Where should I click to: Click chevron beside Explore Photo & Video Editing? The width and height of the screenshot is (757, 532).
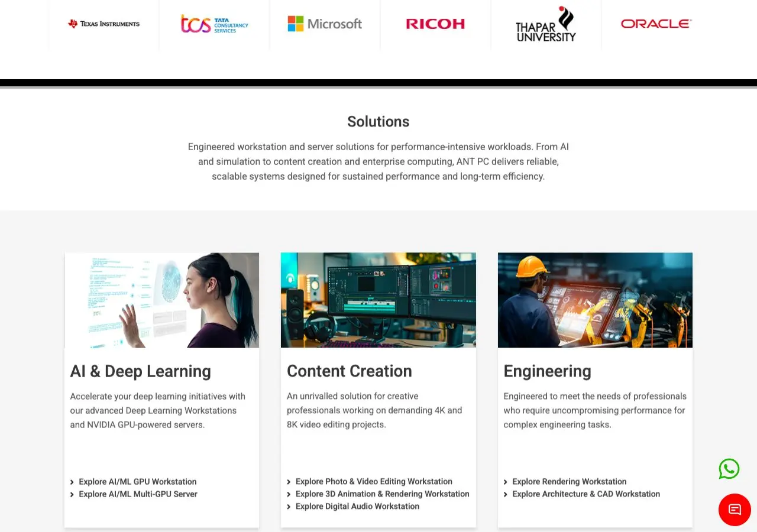click(289, 482)
